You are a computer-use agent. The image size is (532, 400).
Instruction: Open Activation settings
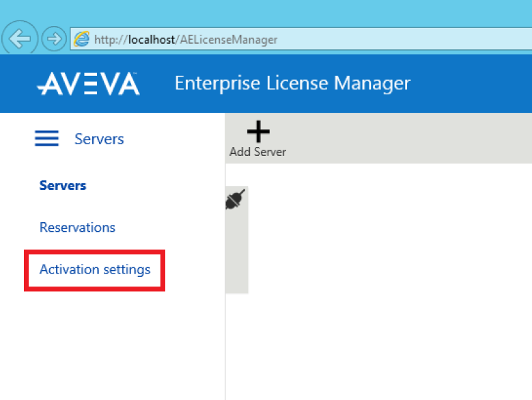[95, 269]
